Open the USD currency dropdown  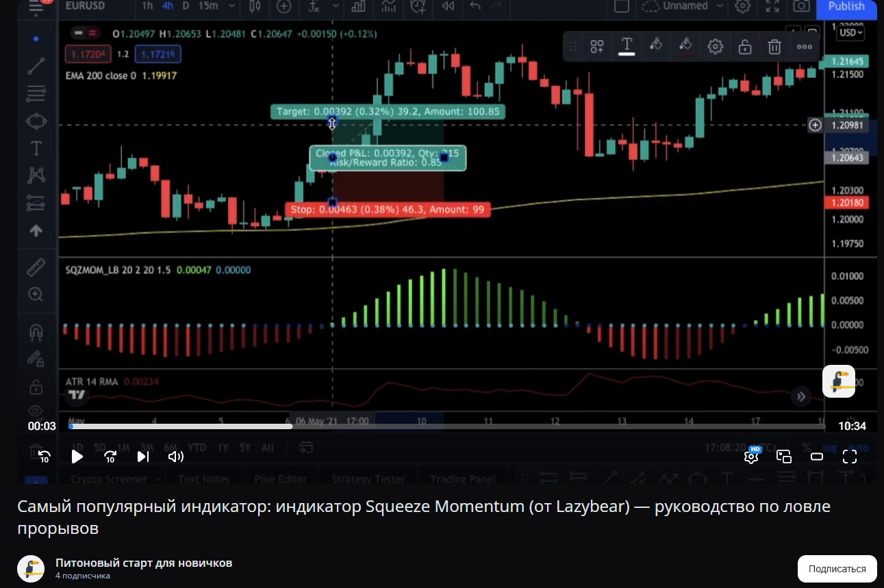[x=851, y=32]
